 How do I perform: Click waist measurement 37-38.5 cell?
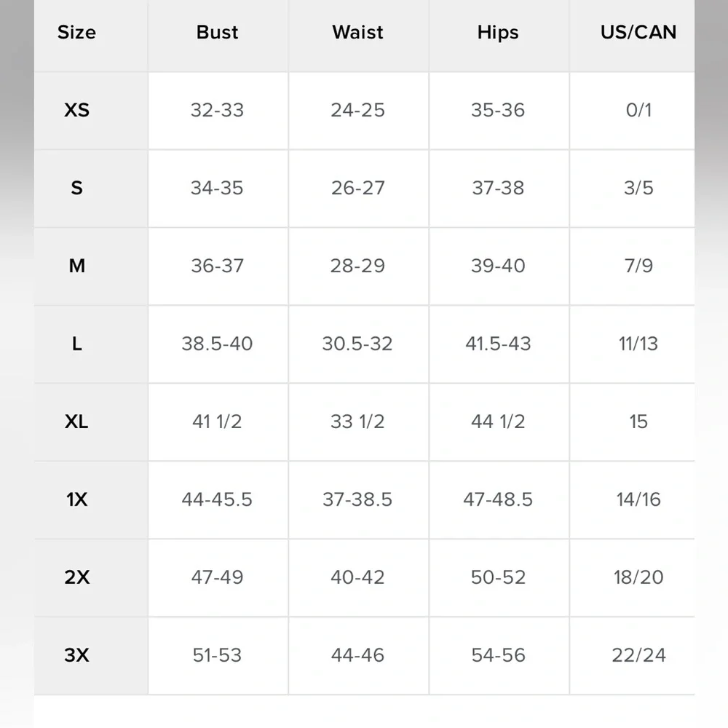(x=357, y=500)
